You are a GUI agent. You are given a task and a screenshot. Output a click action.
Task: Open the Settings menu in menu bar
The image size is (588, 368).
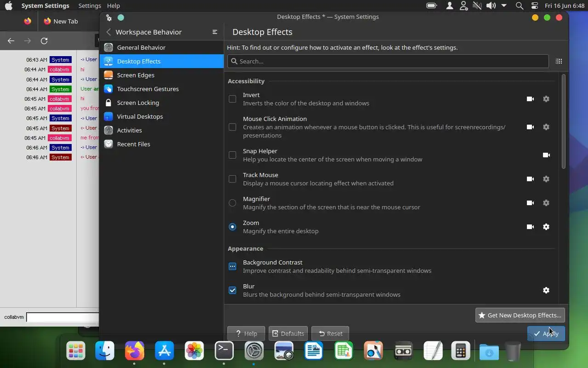coord(90,6)
